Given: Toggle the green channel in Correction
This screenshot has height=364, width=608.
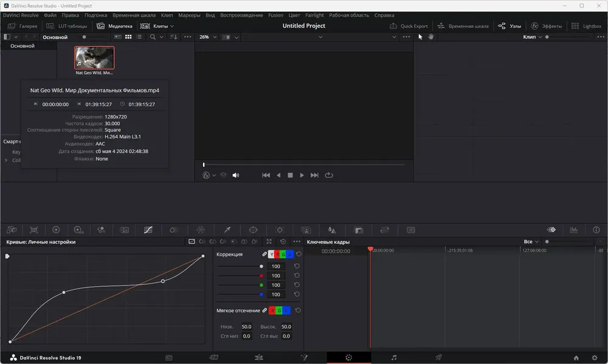Looking at the screenshot, I should [283, 254].
